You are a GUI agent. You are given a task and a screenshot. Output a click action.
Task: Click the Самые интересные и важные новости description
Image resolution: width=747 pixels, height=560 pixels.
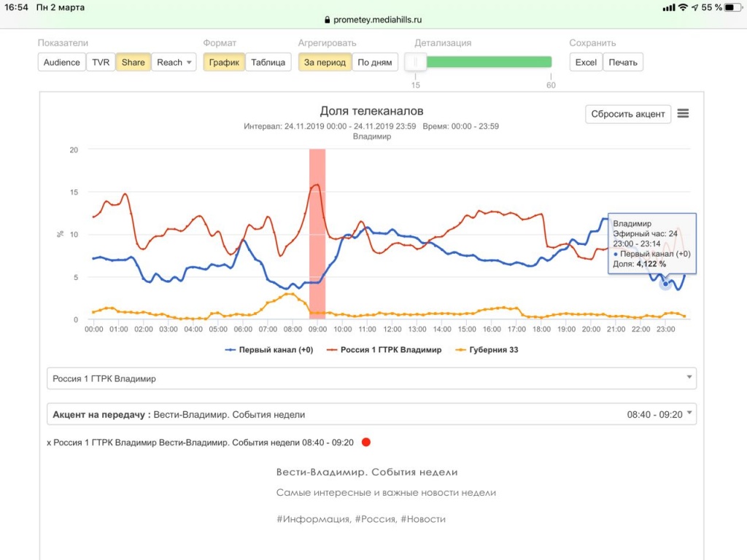[x=386, y=493]
